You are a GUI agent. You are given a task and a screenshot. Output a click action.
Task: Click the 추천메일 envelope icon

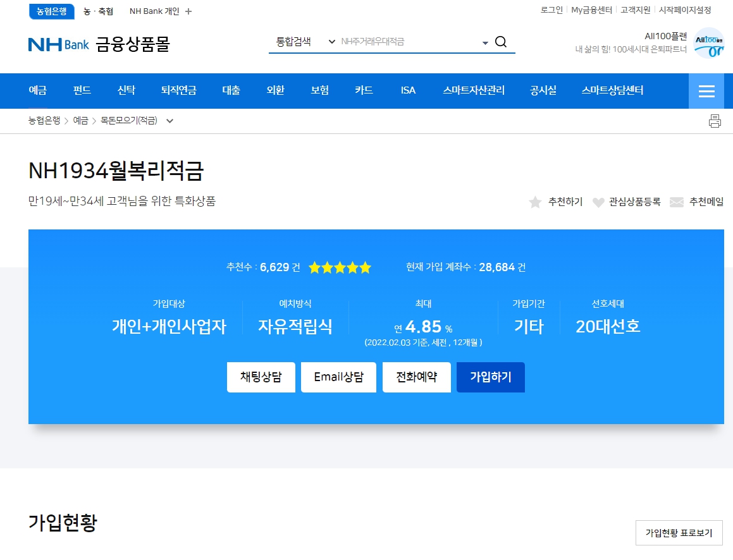(x=677, y=202)
